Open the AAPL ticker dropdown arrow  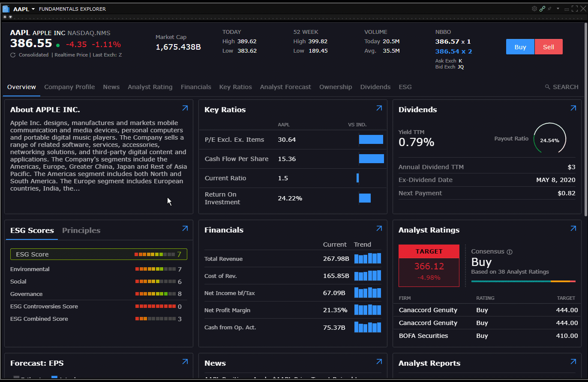(33, 9)
